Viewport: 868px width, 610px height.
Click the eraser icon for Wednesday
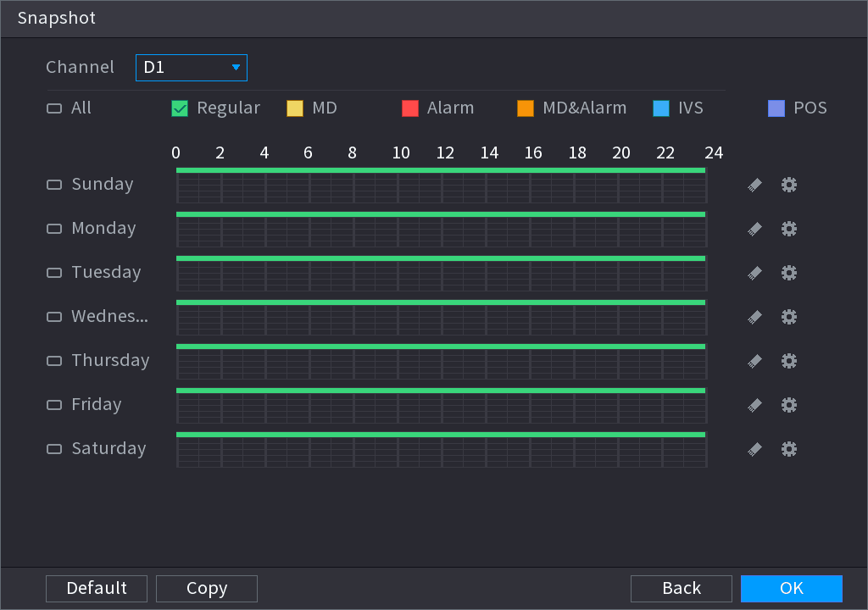[754, 317]
